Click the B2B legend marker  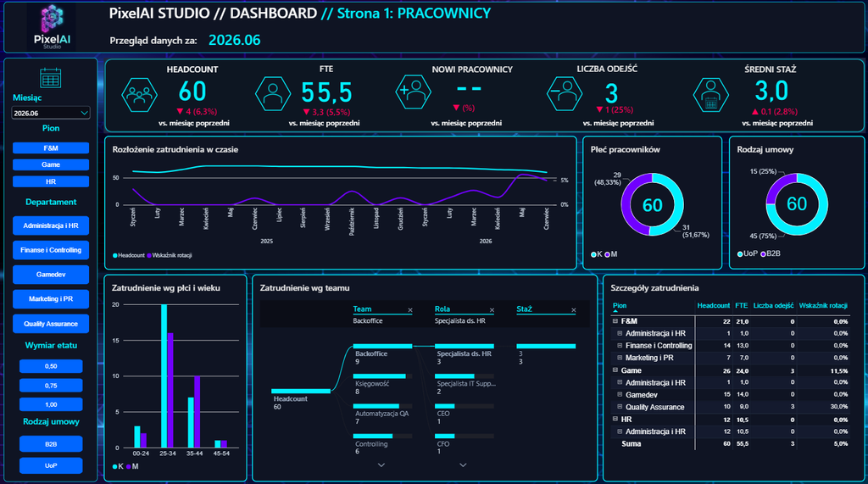(764, 253)
